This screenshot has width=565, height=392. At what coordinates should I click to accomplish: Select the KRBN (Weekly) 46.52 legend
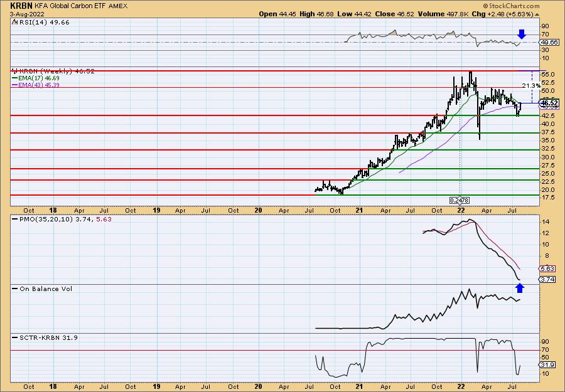pos(56,72)
